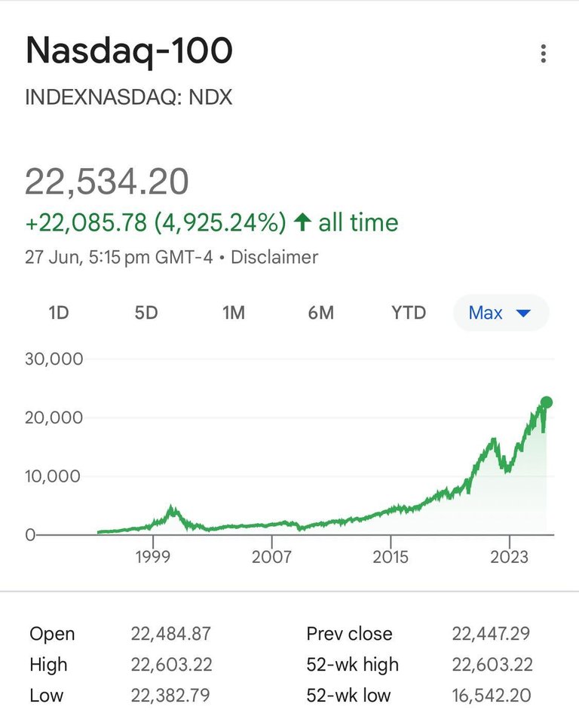Screen dimensions: 579x728
Task: Switch to the 6M range
Action: pos(321,313)
